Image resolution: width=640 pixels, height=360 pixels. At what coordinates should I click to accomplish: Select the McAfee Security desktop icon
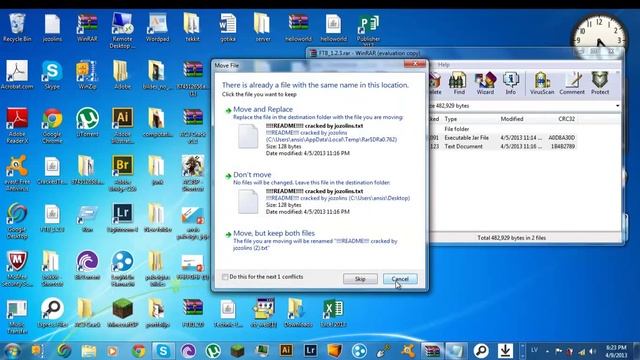[x=17, y=269]
